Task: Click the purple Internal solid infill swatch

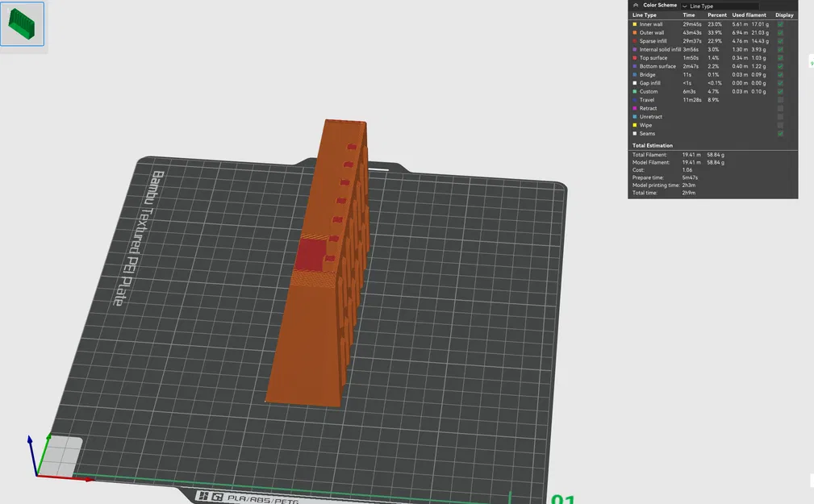Action: [x=634, y=49]
